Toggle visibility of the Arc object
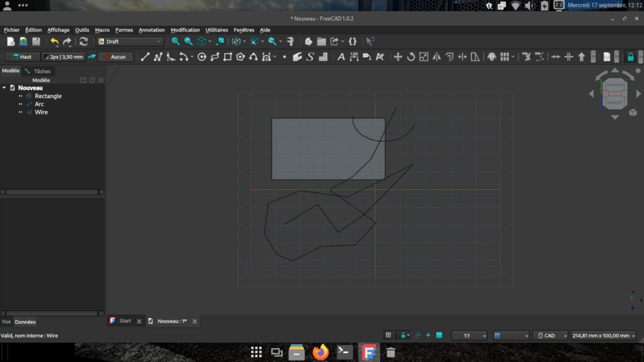The image size is (644, 362). (21, 104)
